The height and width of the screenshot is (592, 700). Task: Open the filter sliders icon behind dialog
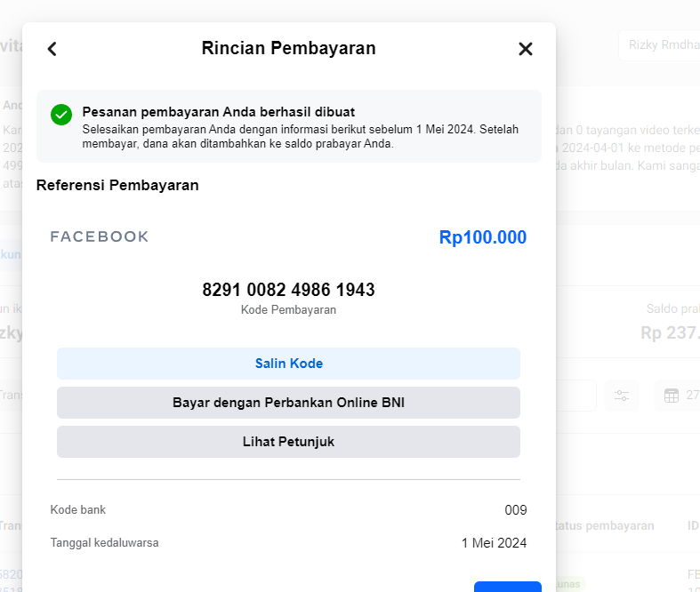tap(621, 396)
